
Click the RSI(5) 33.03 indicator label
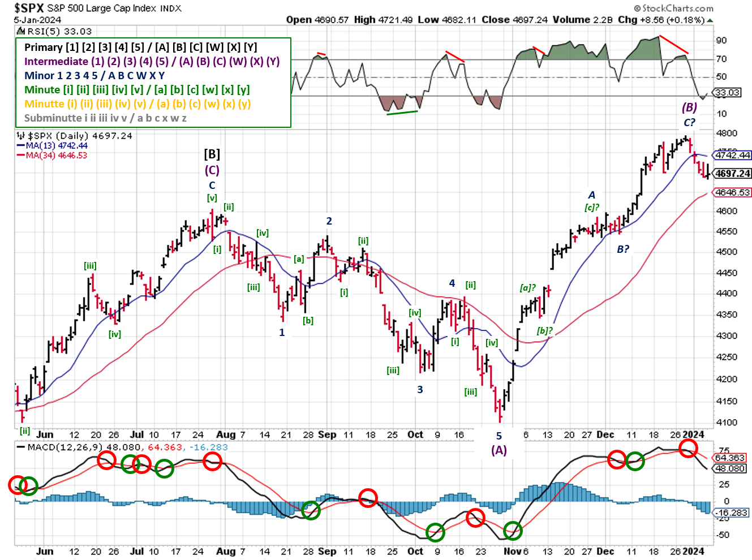click(59, 32)
